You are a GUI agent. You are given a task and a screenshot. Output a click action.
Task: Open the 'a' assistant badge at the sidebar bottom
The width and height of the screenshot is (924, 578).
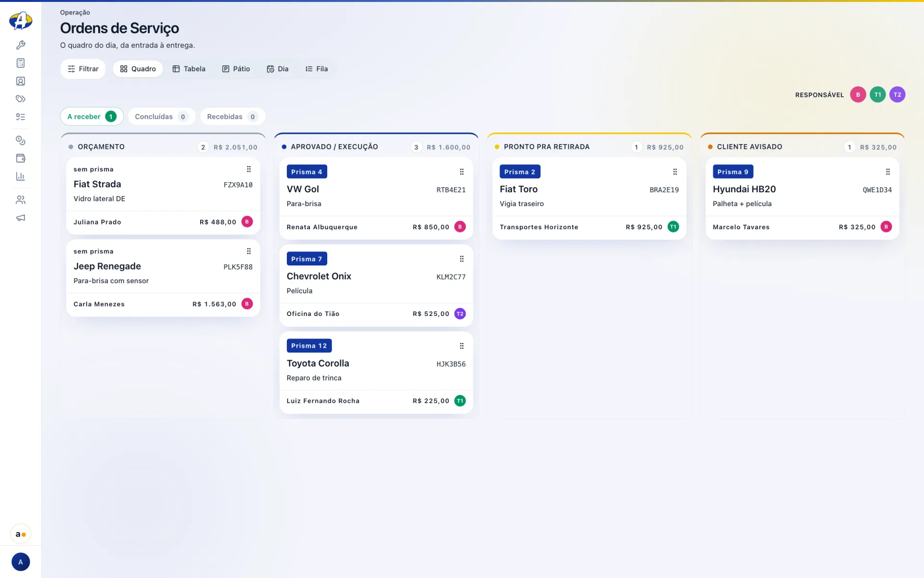pyautogui.click(x=21, y=534)
